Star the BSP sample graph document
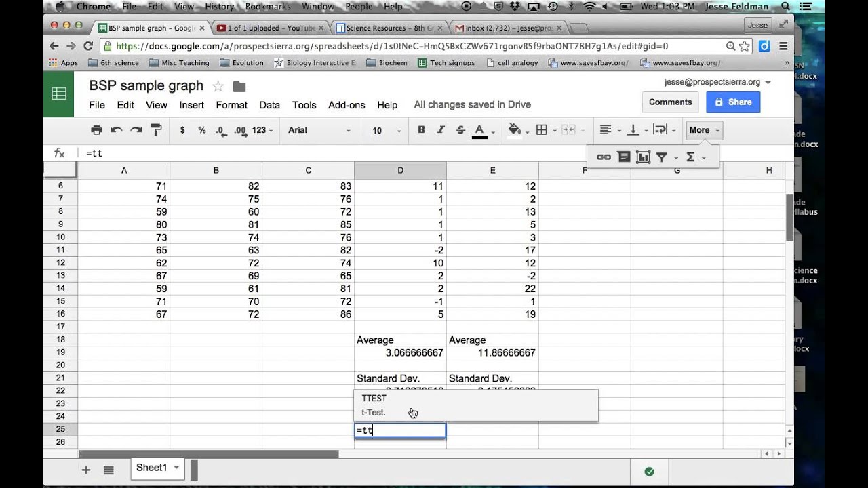The width and height of the screenshot is (868, 488). [218, 86]
